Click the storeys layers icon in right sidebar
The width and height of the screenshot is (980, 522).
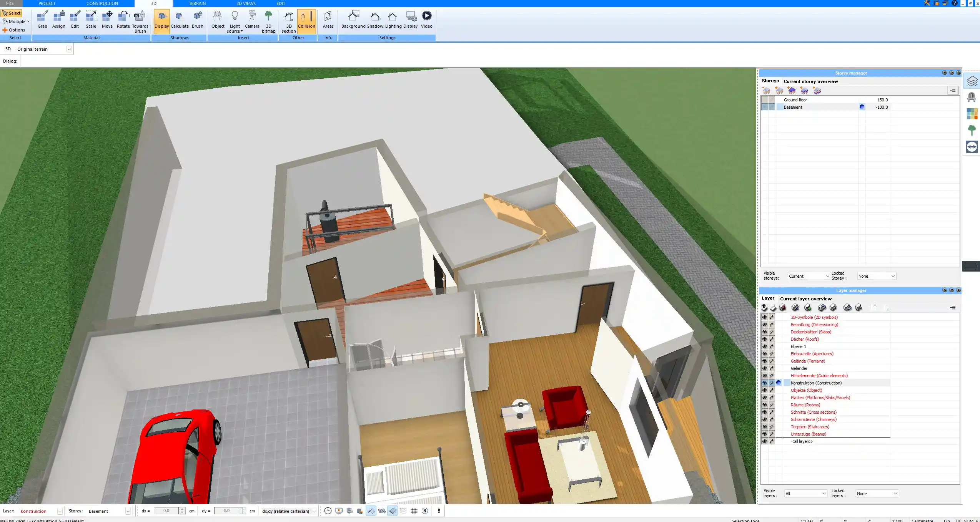coord(972,81)
